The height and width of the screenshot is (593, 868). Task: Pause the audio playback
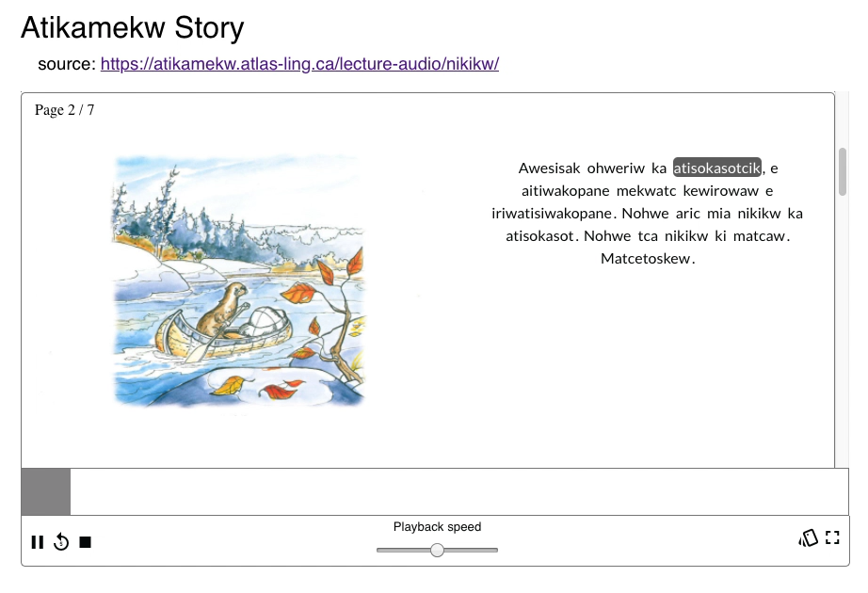click(x=37, y=542)
